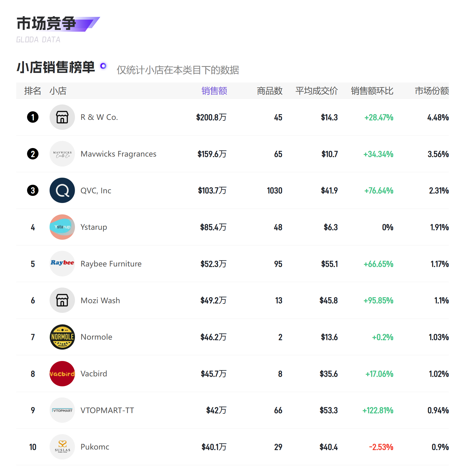Click the 3.56% market share
Screen dimensions: 465x476
438,154
